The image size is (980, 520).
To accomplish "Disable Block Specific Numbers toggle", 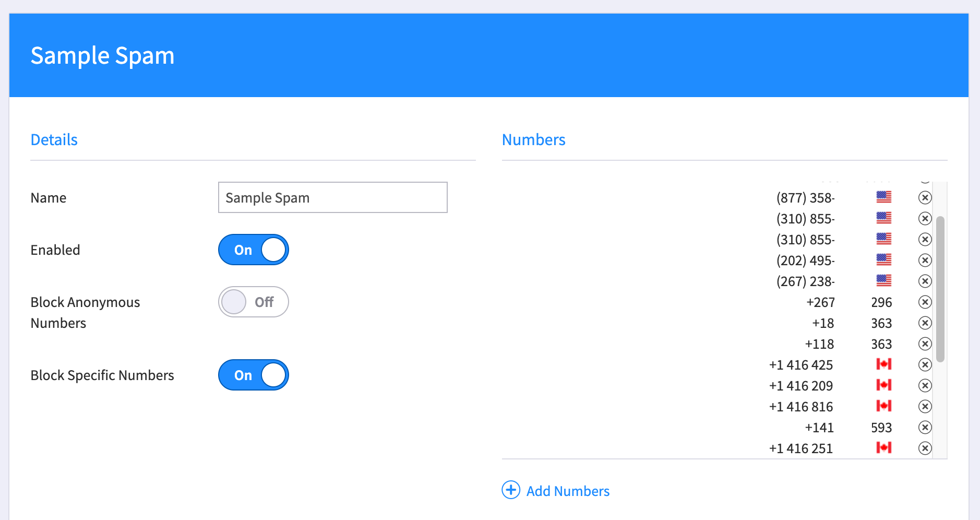I will (254, 375).
